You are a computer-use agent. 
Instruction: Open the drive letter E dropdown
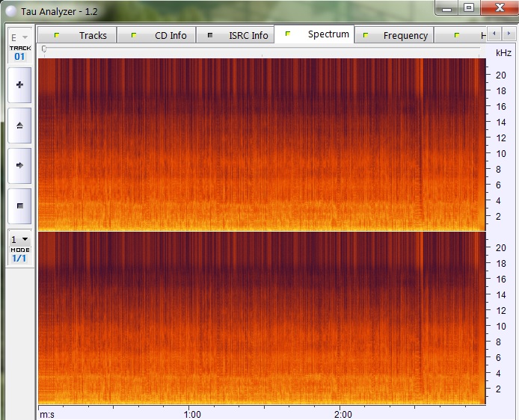pos(19,37)
